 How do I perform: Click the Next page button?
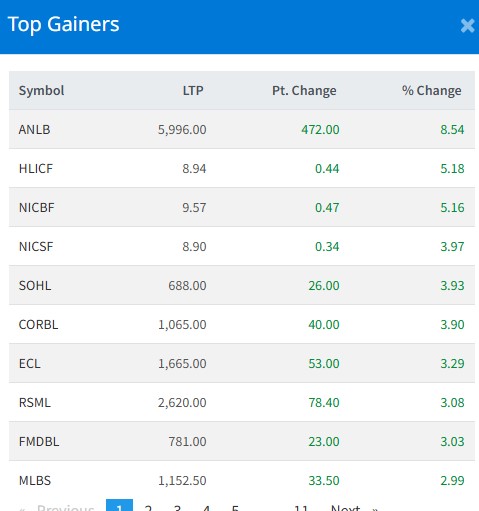click(x=354, y=507)
